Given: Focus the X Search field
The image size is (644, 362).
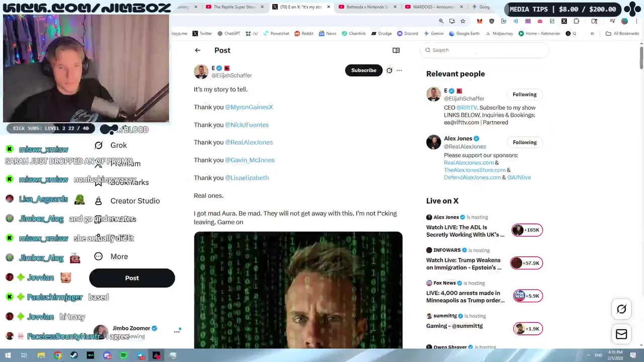Looking at the screenshot, I should pyautogui.click(x=484, y=50).
